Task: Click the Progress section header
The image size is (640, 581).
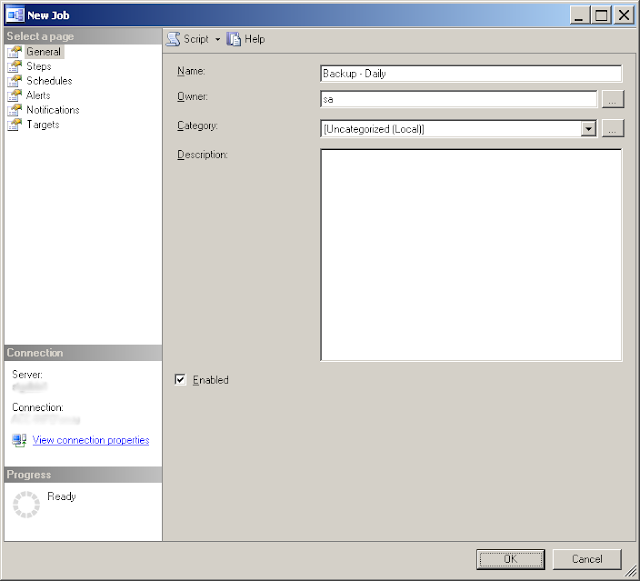Action: (29, 474)
